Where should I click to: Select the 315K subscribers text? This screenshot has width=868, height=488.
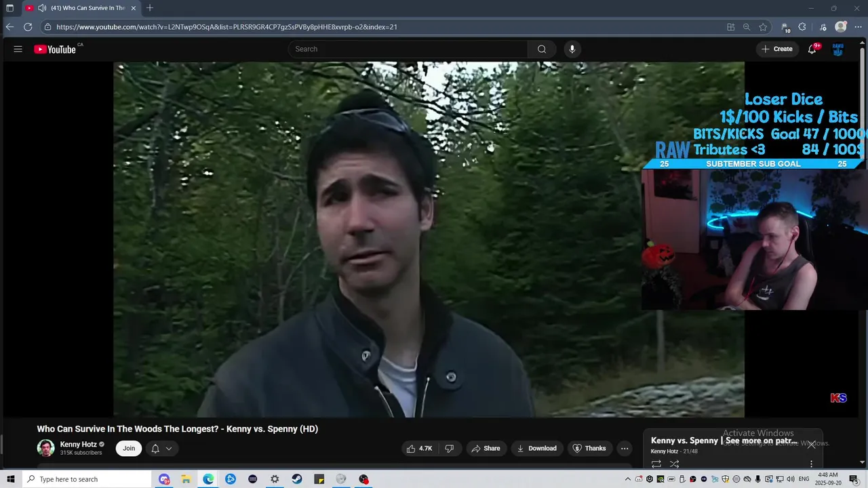pyautogui.click(x=81, y=453)
